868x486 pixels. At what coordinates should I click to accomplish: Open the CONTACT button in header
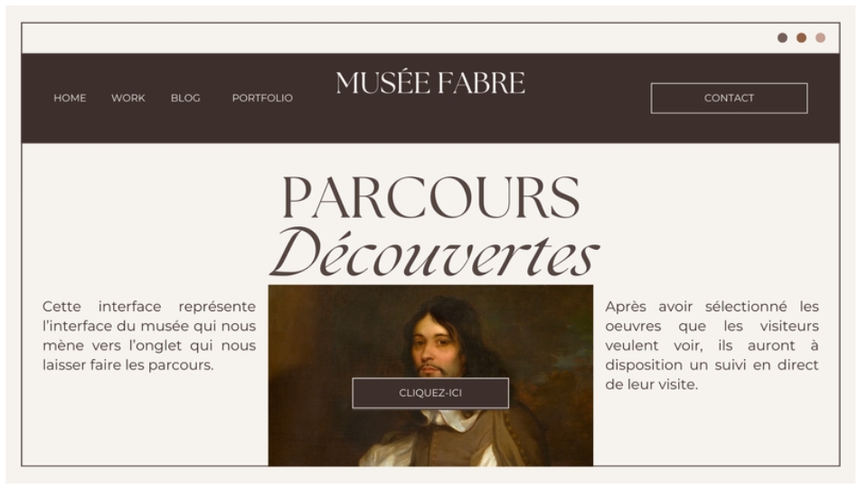point(729,98)
